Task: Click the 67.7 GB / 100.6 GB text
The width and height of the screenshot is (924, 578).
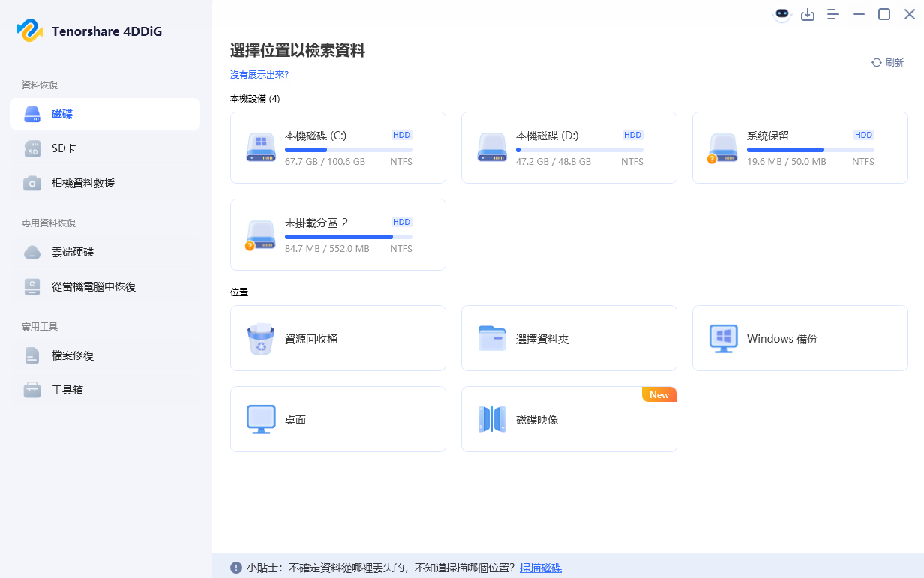Action: coord(325,162)
